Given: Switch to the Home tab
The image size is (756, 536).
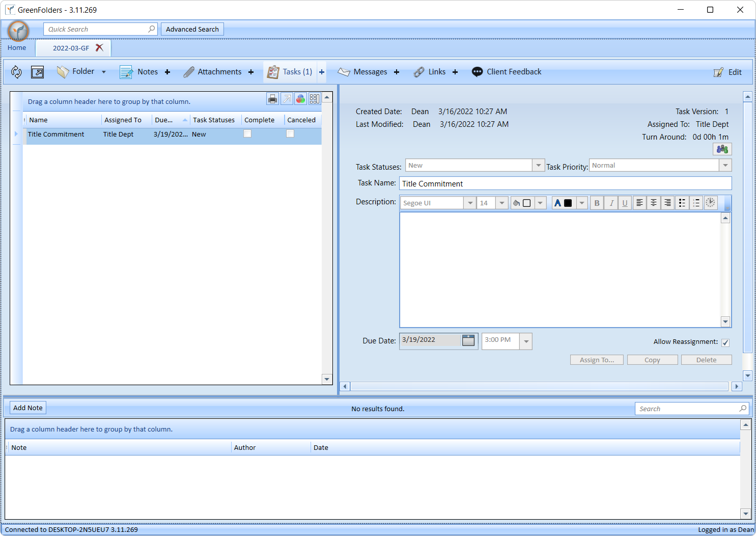Looking at the screenshot, I should pos(17,48).
